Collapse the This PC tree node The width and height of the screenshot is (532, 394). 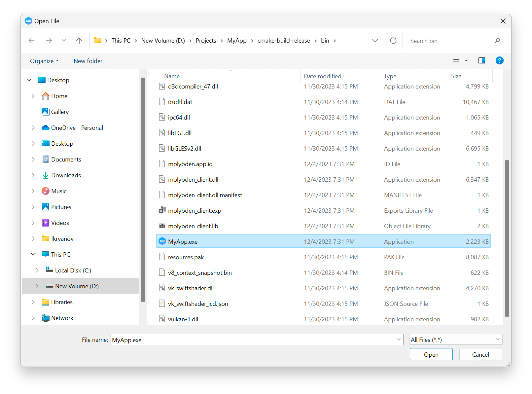pos(33,254)
